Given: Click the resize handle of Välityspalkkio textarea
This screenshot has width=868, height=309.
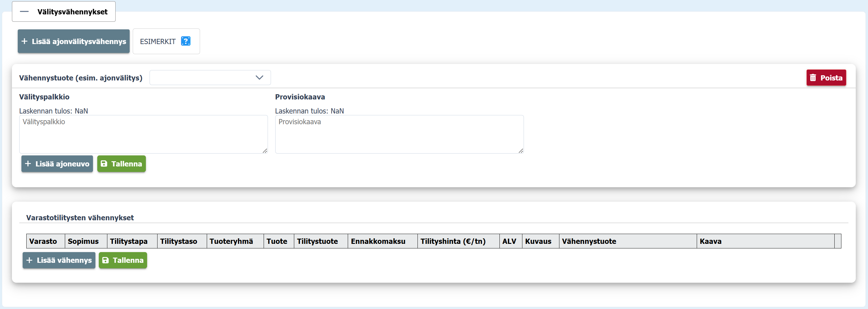Looking at the screenshot, I should point(265,151).
